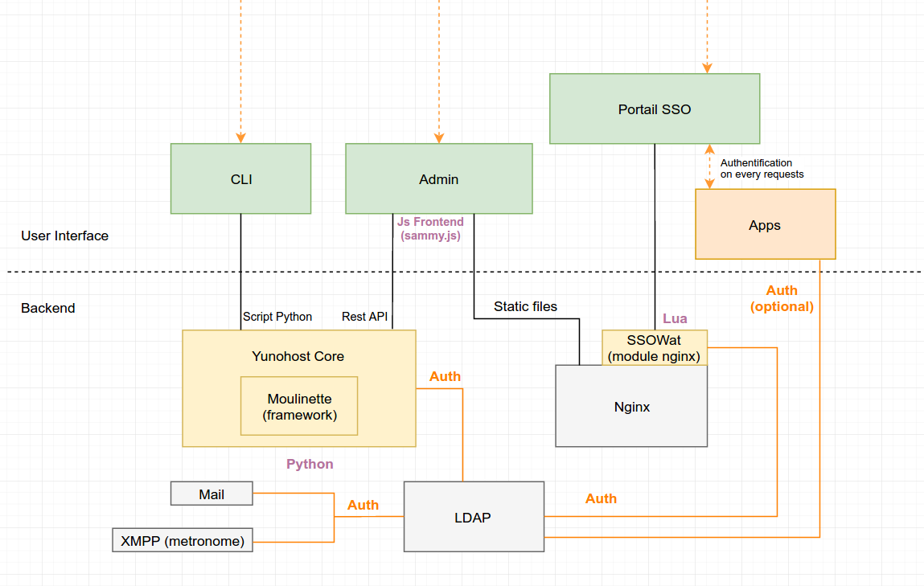Select the CLI box

coord(240,178)
